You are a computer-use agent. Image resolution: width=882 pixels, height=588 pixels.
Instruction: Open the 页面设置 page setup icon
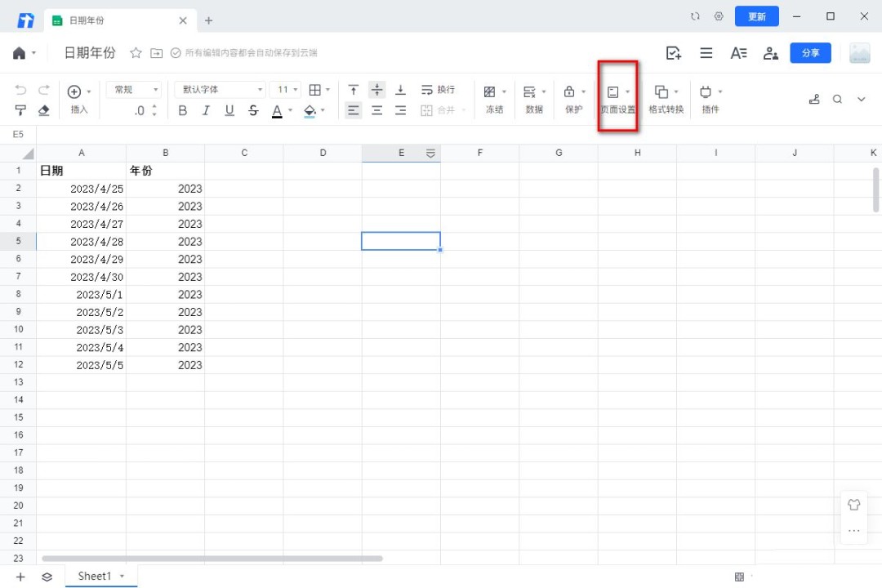click(x=613, y=92)
